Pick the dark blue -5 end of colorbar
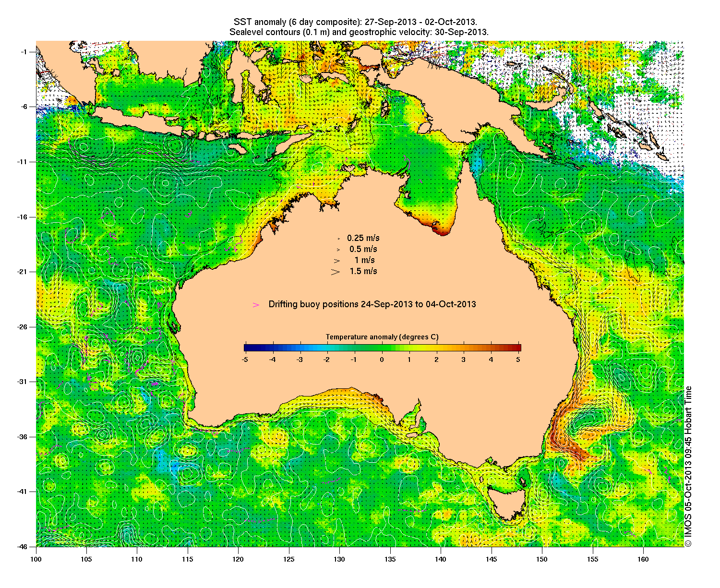The width and height of the screenshot is (720, 588). pyautogui.click(x=248, y=348)
